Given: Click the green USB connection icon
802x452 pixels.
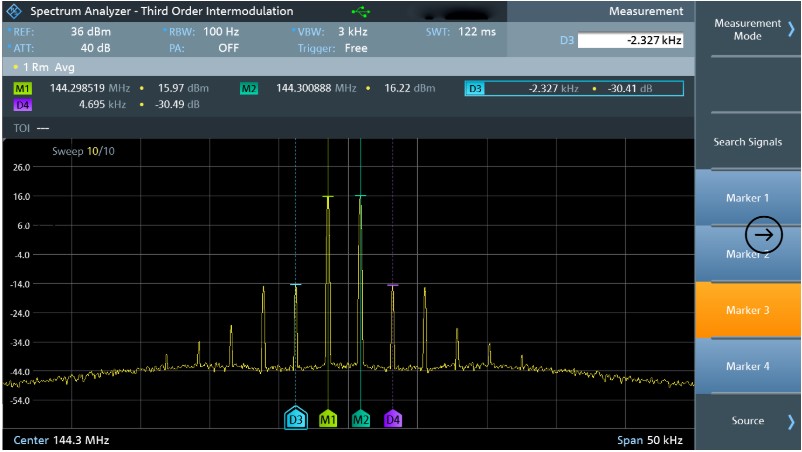Looking at the screenshot, I should [x=361, y=11].
